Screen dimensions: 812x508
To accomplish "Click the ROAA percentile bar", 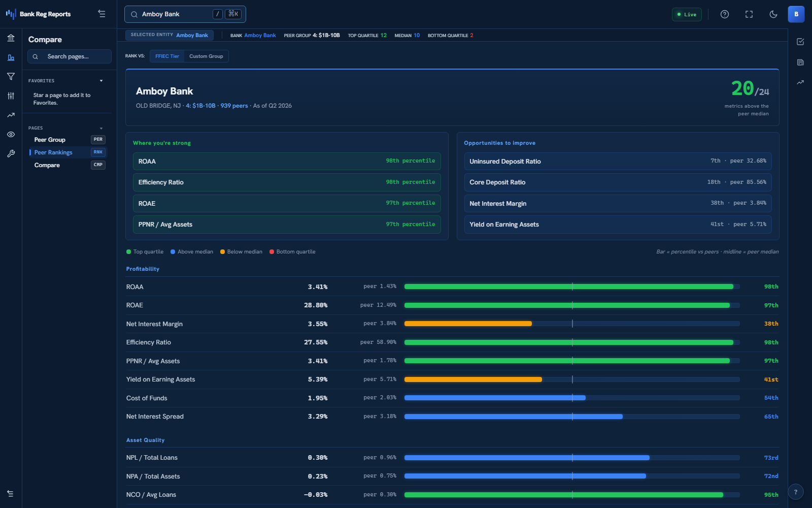I will (572, 287).
